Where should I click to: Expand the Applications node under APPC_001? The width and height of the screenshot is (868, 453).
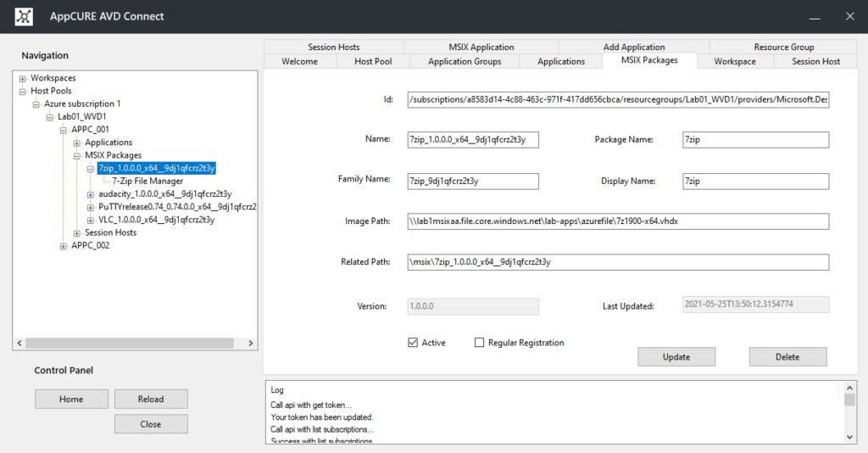(77, 143)
